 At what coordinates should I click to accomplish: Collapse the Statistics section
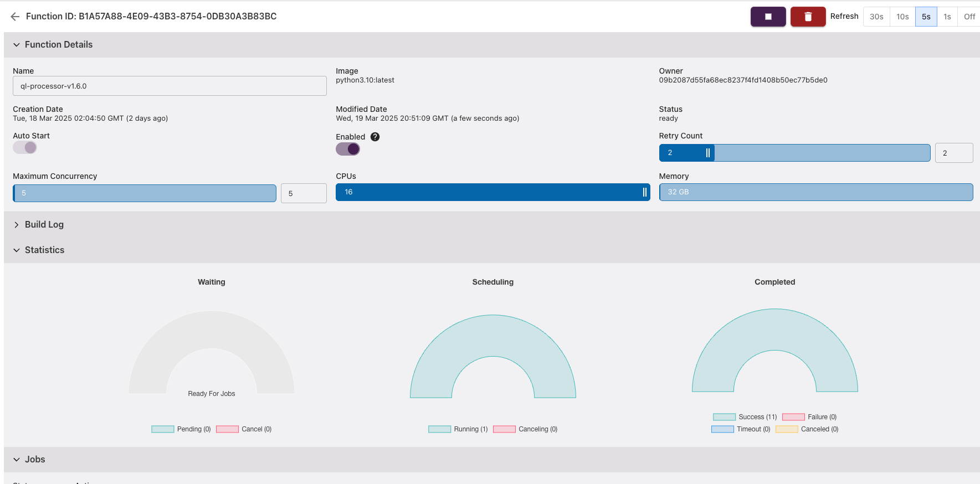(17, 250)
